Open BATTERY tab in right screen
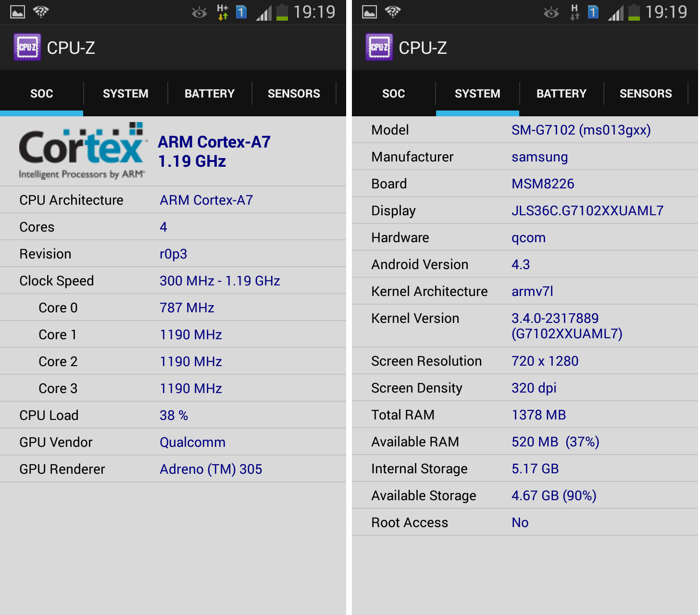This screenshot has width=700, height=615. 562,94
